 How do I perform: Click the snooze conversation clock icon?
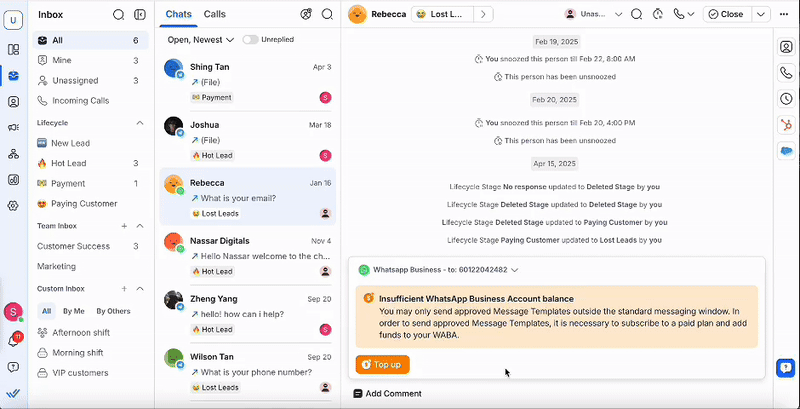[658, 14]
